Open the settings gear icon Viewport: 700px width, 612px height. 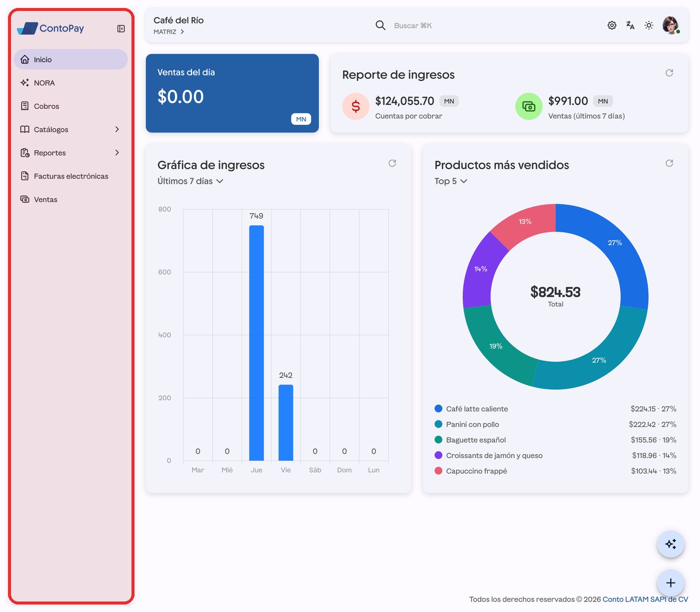tap(612, 25)
